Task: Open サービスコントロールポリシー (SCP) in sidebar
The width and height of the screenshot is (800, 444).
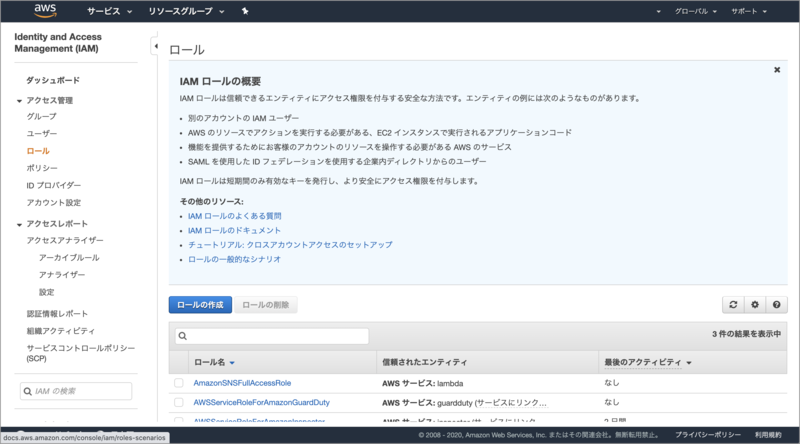Action: pyautogui.click(x=81, y=353)
